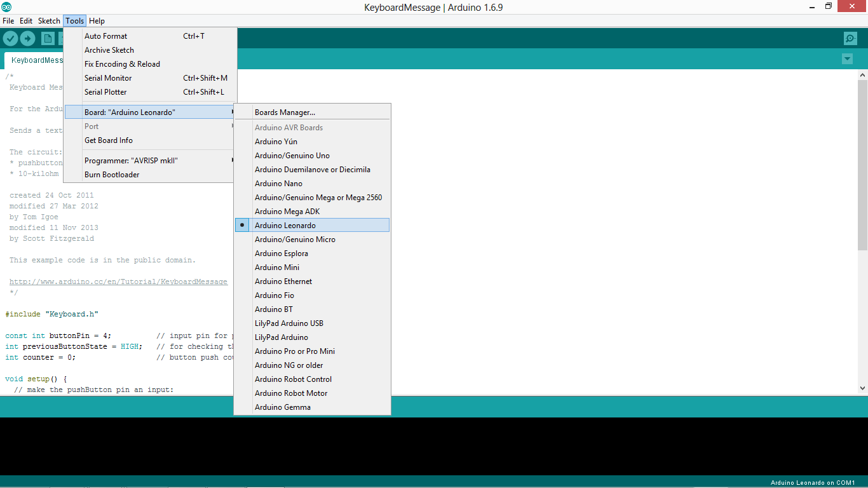Open the Sketch menu
The height and width of the screenshot is (488, 868).
click(49, 21)
